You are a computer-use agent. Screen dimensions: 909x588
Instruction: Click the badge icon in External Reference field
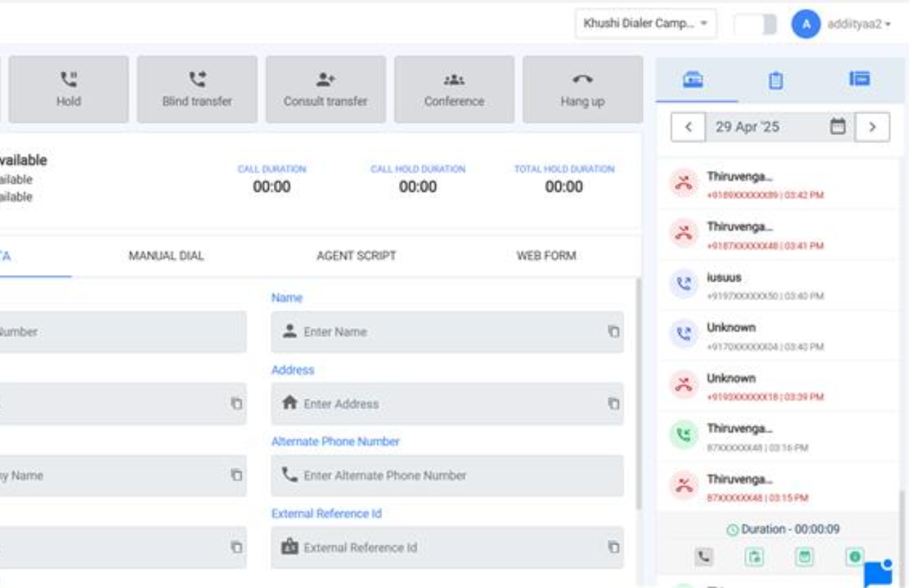point(289,546)
